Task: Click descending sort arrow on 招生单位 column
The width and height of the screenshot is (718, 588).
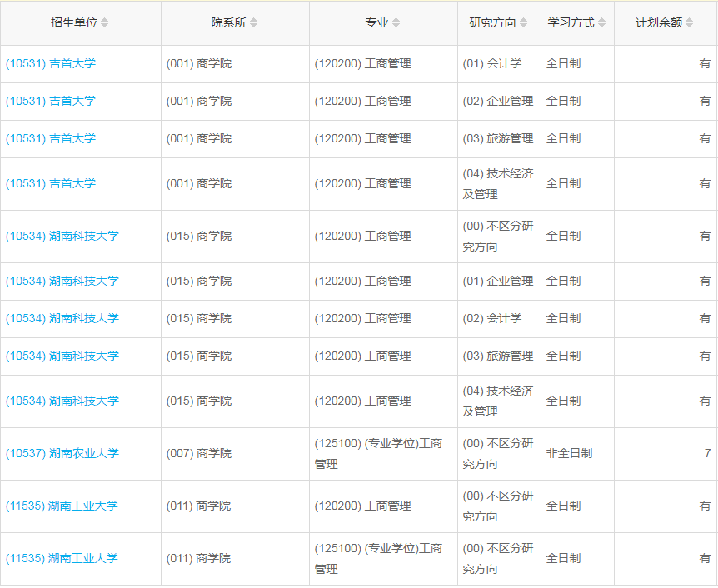Action: point(105,26)
